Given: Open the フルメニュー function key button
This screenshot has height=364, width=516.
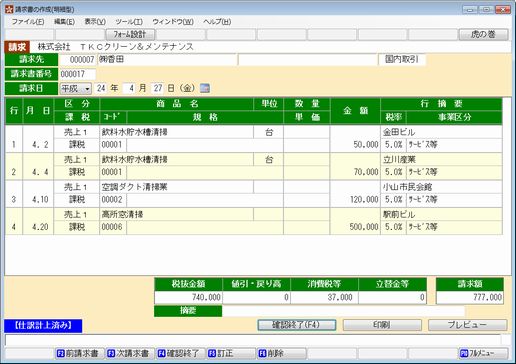Looking at the screenshot, I should click(483, 353).
